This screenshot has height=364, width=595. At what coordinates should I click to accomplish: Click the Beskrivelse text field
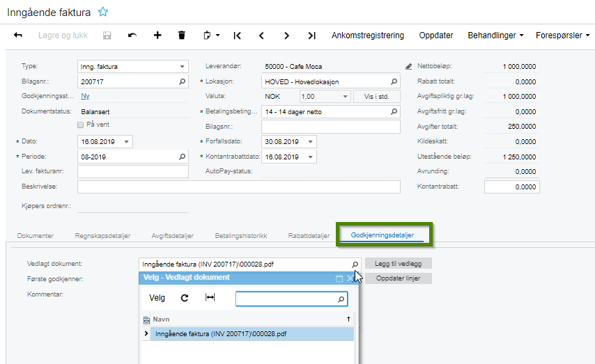tap(238, 187)
